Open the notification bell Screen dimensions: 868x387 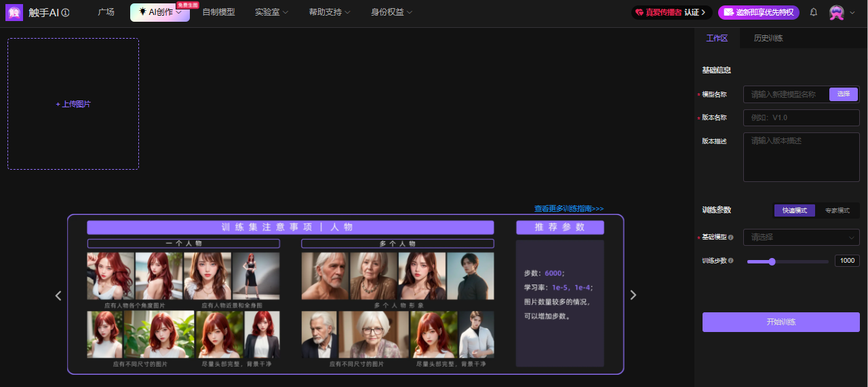(x=814, y=12)
